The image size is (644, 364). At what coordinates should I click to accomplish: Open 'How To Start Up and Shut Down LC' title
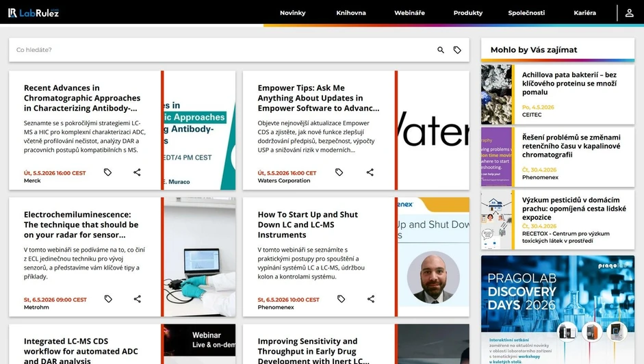coord(307,224)
